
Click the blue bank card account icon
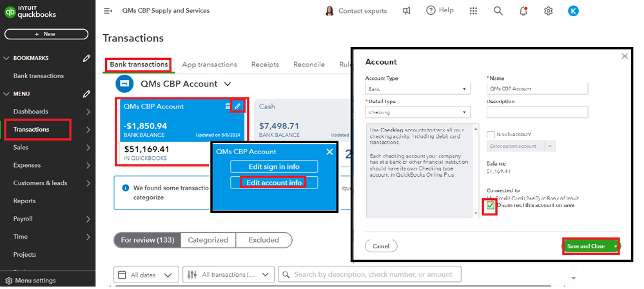(124, 83)
